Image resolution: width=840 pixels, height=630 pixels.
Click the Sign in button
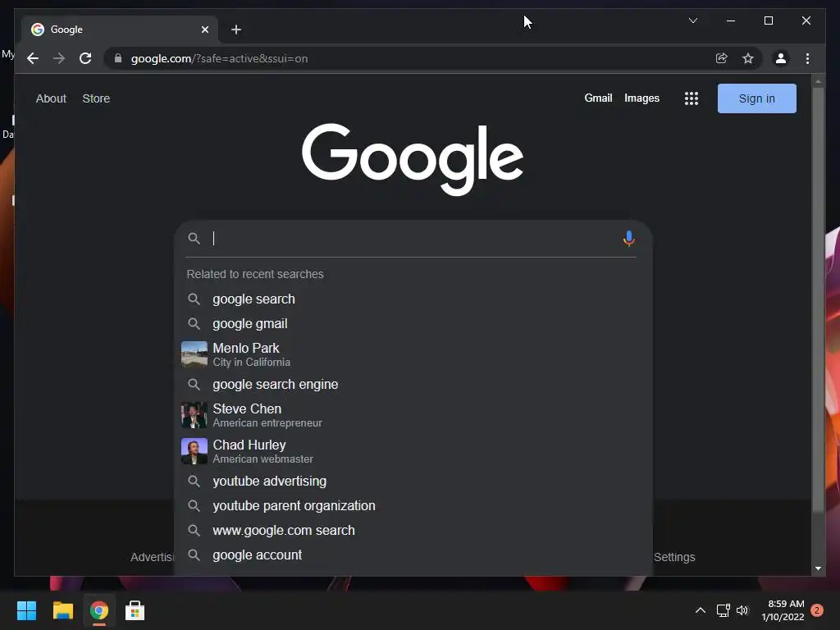click(x=756, y=98)
